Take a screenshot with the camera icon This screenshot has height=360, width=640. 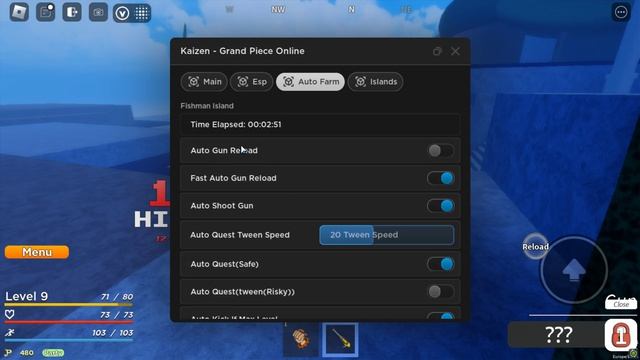[98, 12]
